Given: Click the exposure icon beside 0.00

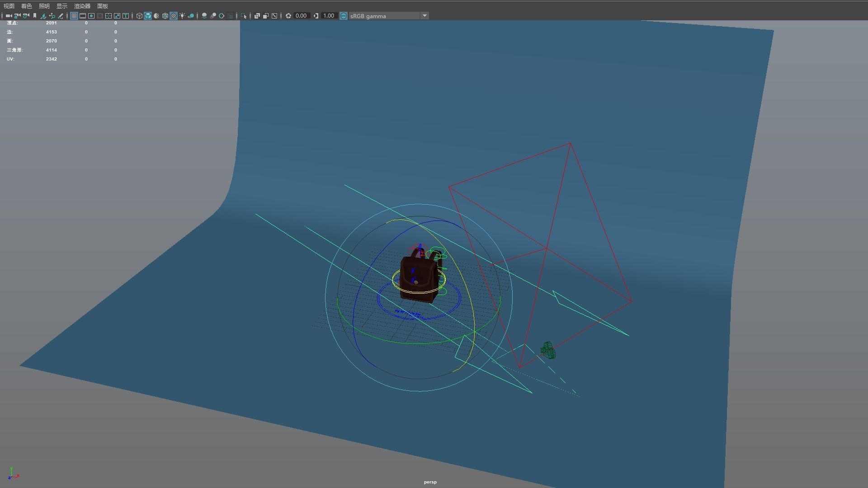Looking at the screenshot, I should pyautogui.click(x=288, y=16).
